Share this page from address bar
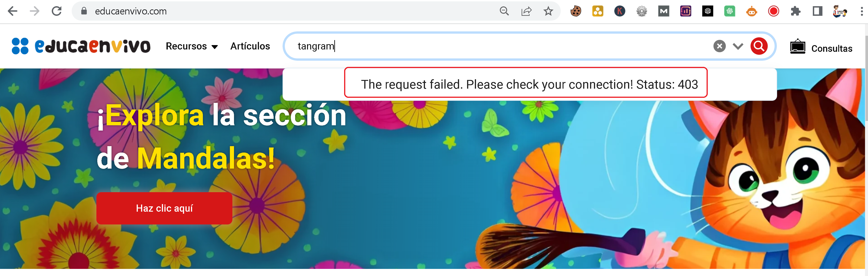868x276 pixels. click(526, 11)
